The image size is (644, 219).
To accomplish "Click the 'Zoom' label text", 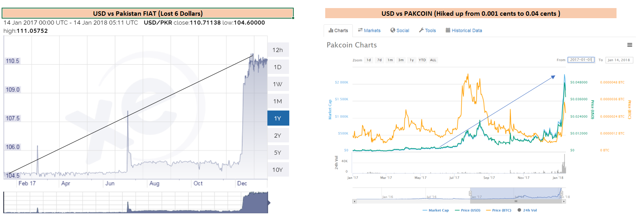I will [357, 60].
